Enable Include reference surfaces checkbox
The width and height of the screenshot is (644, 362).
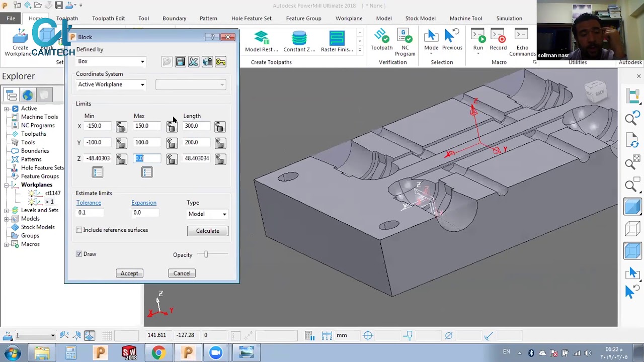coord(79,230)
